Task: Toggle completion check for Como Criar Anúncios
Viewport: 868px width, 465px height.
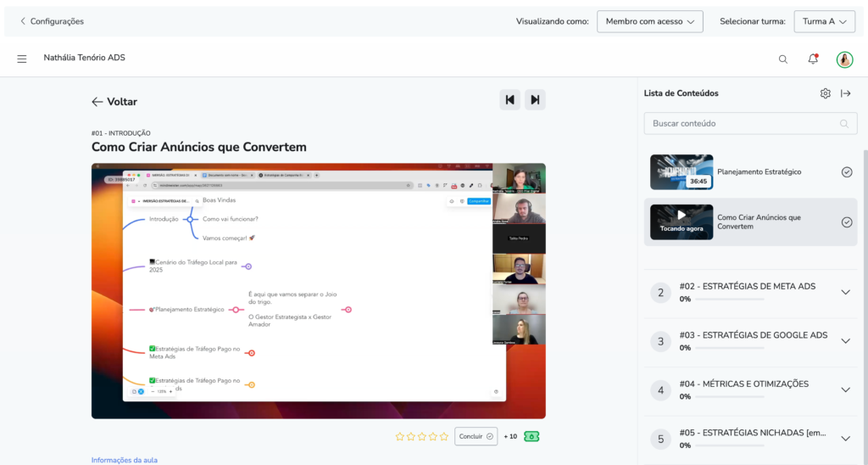Action: pos(846,222)
